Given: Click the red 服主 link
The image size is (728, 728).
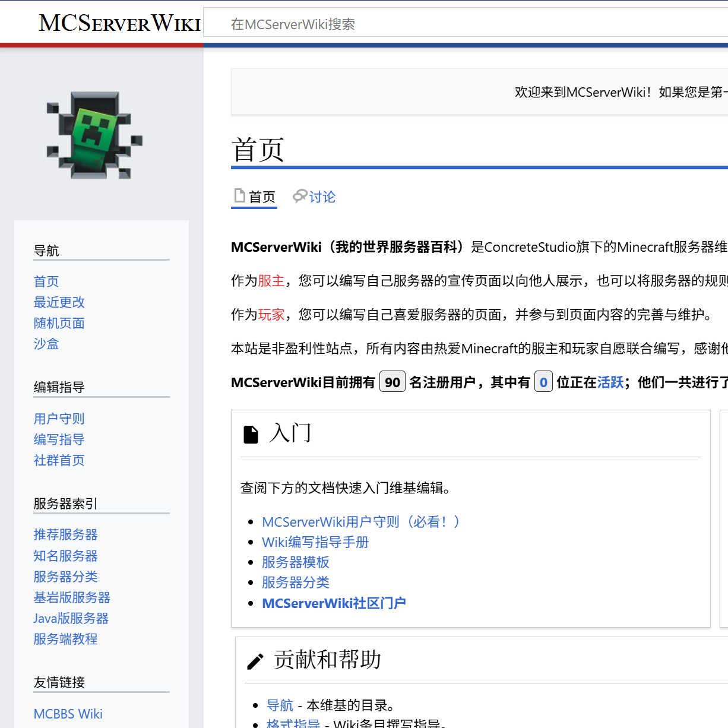Looking at the screenshot, I should click(271, 281).
